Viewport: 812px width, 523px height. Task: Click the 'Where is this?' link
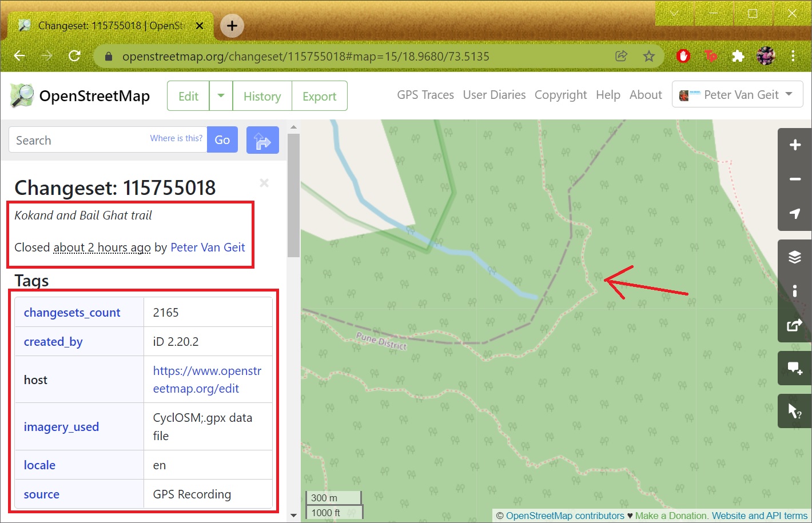coord(176,138)
